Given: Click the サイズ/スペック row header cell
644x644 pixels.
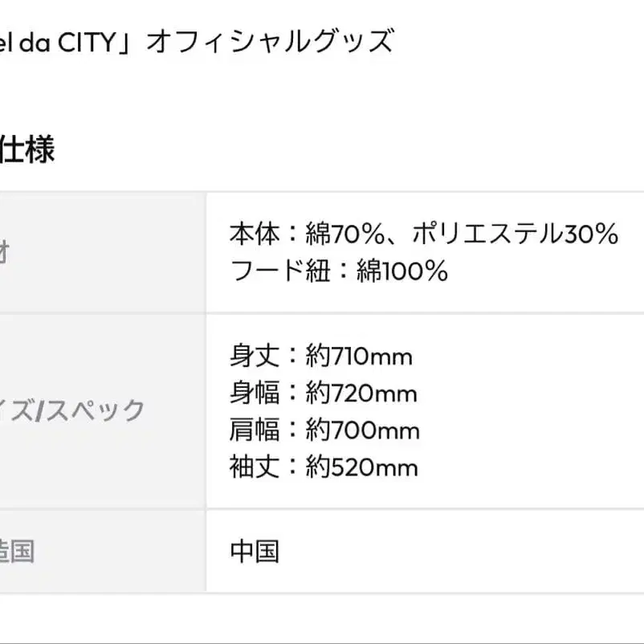Looking at the screenshot, I should coord(72,411).
